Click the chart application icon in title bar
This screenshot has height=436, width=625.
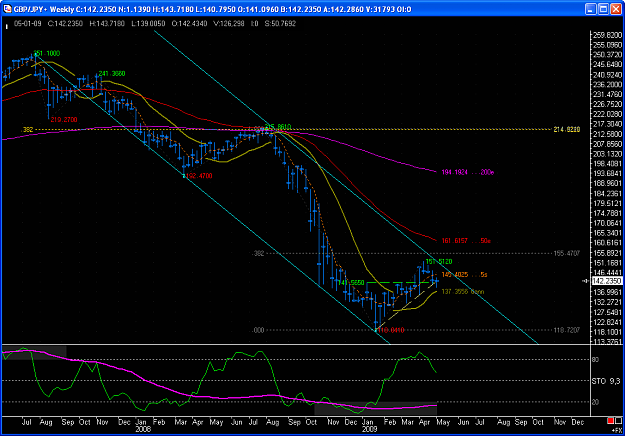pos(7,9)
